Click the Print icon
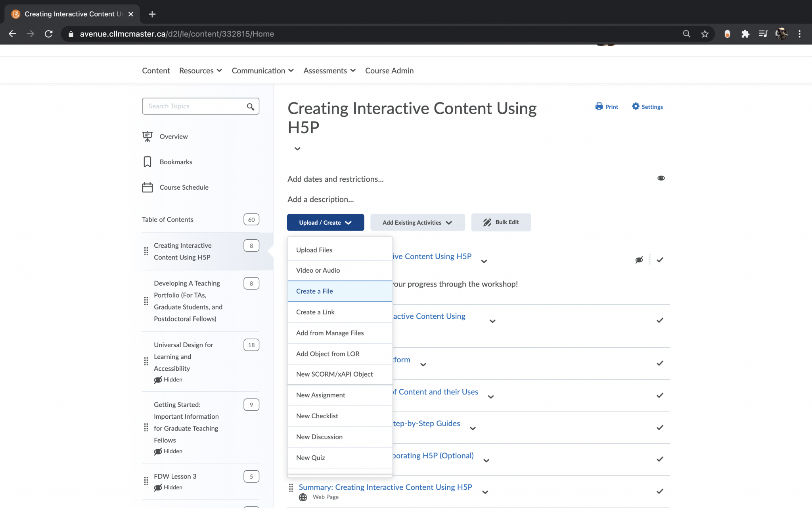 point(599,106)
